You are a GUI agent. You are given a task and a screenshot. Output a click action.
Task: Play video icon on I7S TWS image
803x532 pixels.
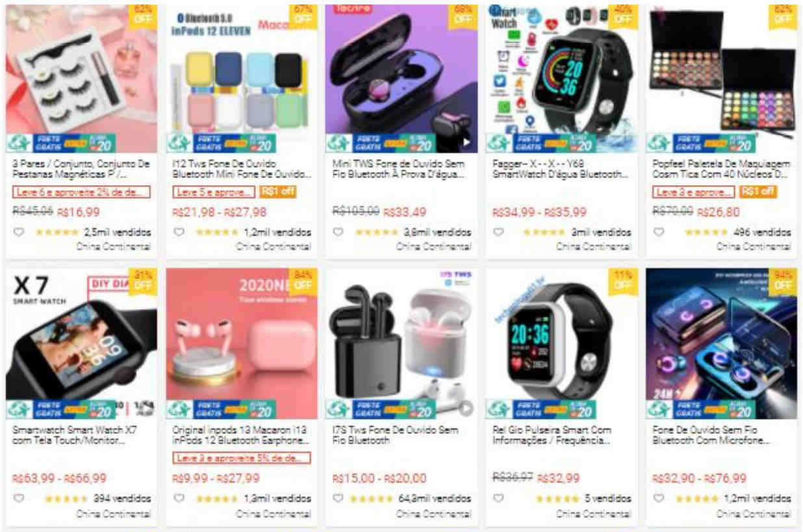[466, 408]
